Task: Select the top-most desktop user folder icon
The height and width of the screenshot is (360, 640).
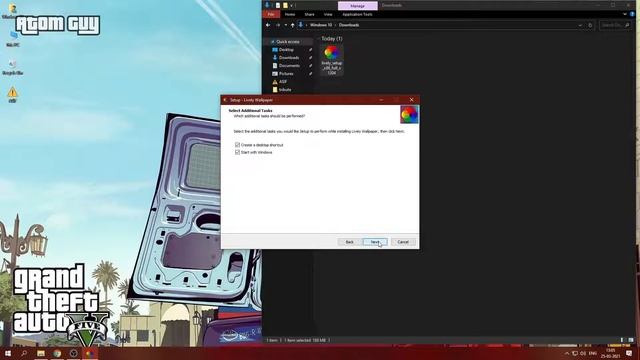Action: 12,11
